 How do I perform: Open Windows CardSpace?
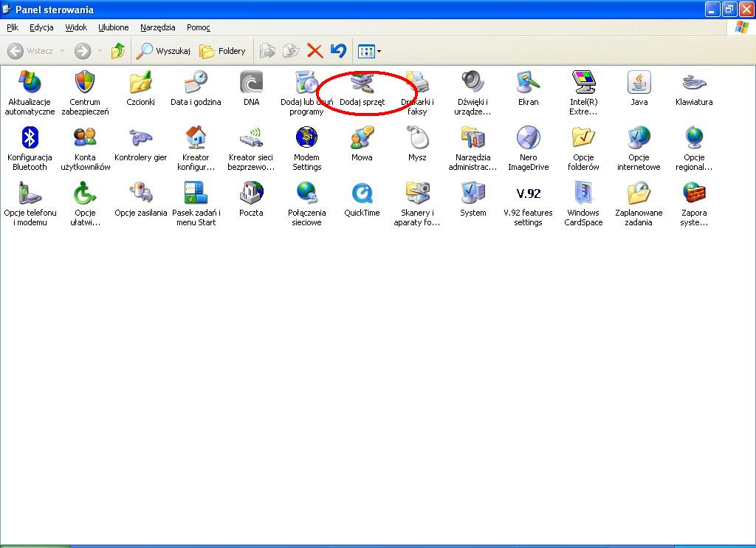(x=583, y=204)
